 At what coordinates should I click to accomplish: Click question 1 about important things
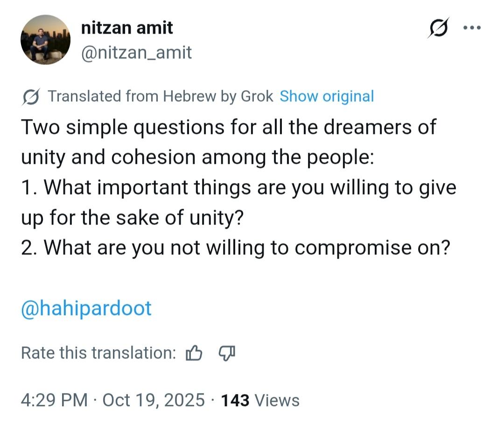[x=238, y=188]
